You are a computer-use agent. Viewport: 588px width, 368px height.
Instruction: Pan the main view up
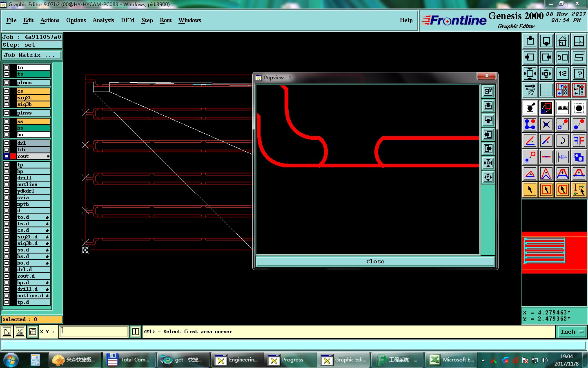coord(530,41)
